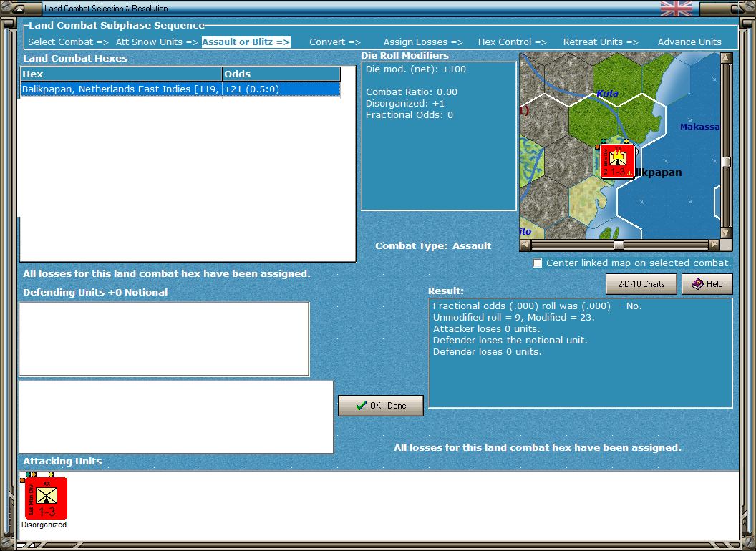
Task: Click the purple book icon on the Help button
Action: tap(698, 284)
